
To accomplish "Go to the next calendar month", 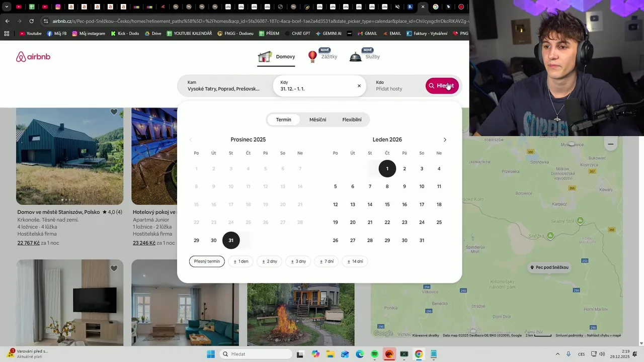I will tap(445, 140).
